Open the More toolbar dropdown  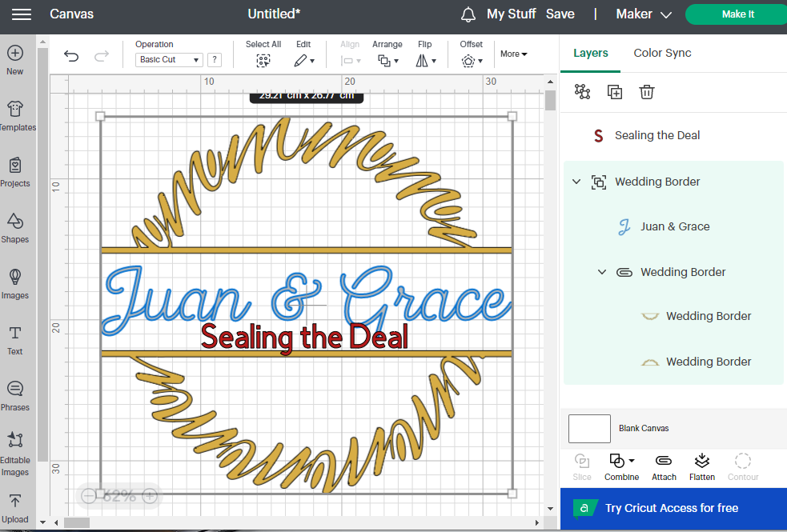point(513,54)
